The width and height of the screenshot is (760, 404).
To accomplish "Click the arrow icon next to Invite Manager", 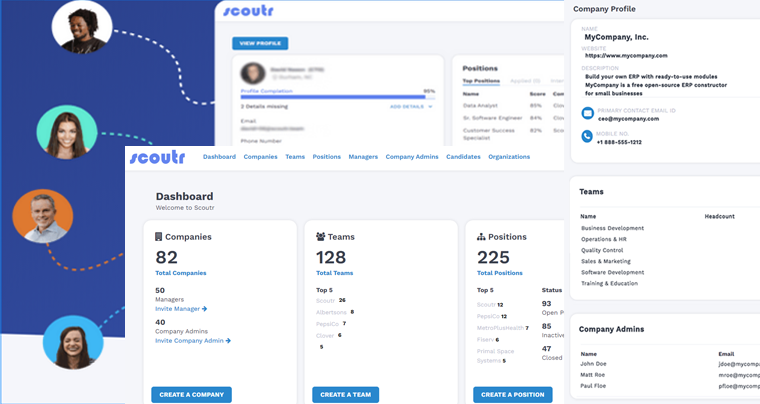I will [x=205, y=309].
